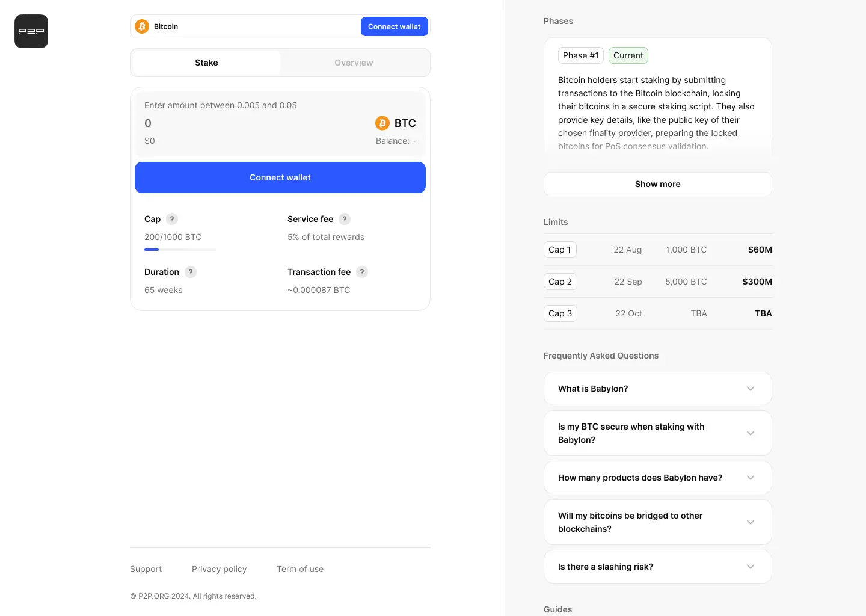Click the '$60M' limit value
The image size is (866, 616).
pos(760,250)
